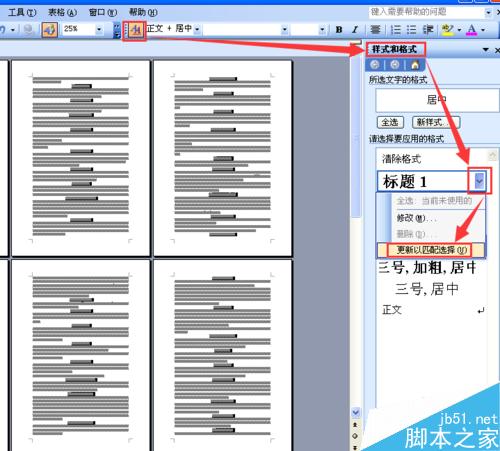The width and height of the screenshot is (500, 451).
Task: Open the 正文 + 居中 style dropdown
Action: [197, 29]
